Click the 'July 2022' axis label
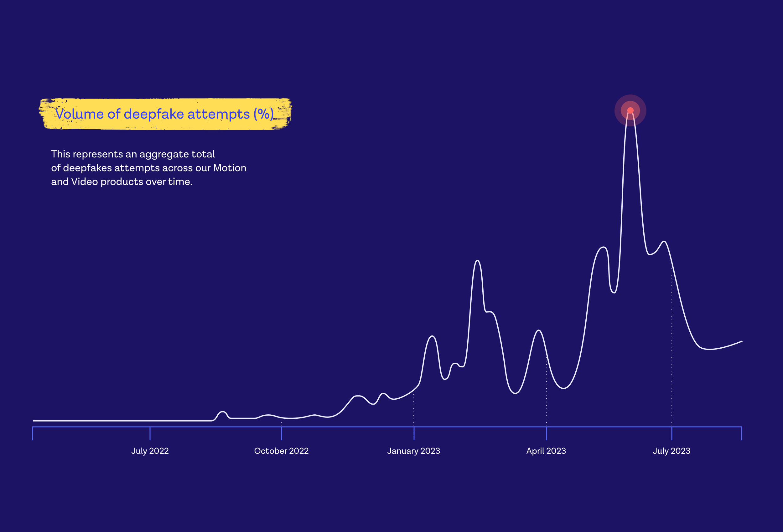This screenshot has width=783, height=532. (150, 451)
